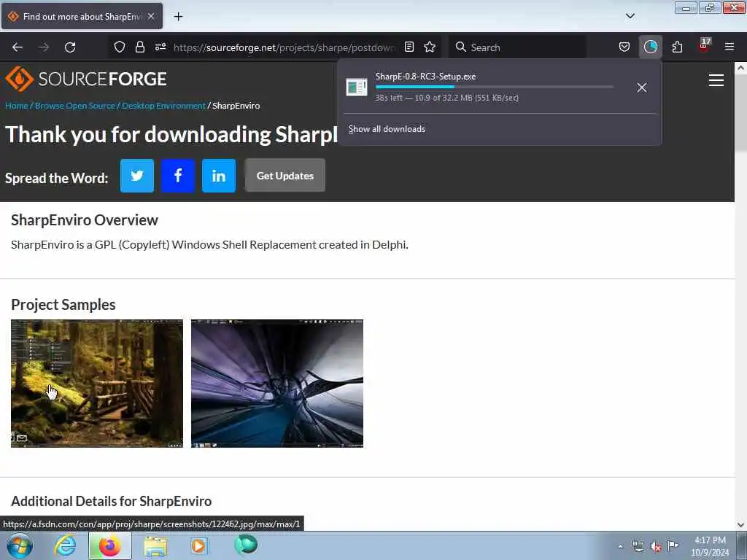The width and height of the screenshot is (747, 560).
Task: Click the download progress bar
Action: (x=494, y=87)
